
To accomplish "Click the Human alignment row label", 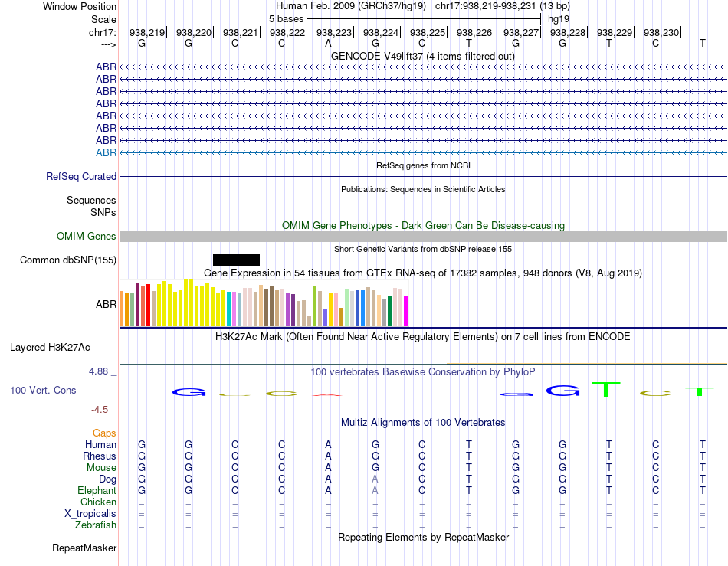I will 100,444.
